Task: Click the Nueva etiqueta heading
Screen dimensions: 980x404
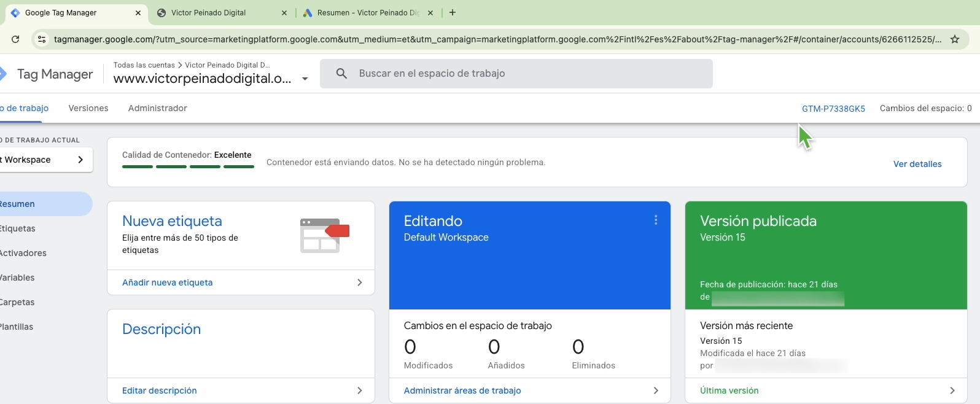Action: pyautogui.click(x=172, y=221)
